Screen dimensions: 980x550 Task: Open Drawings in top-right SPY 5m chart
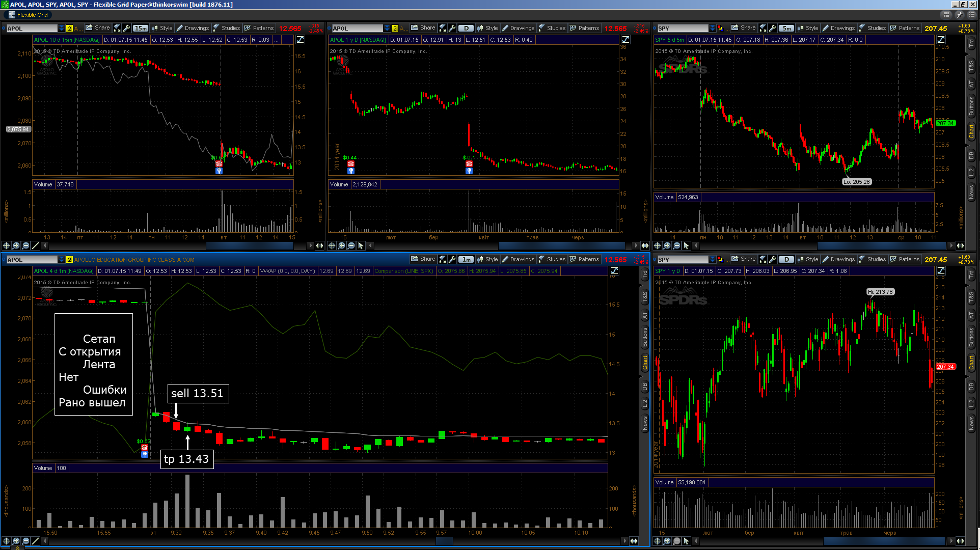coord(838,28)
